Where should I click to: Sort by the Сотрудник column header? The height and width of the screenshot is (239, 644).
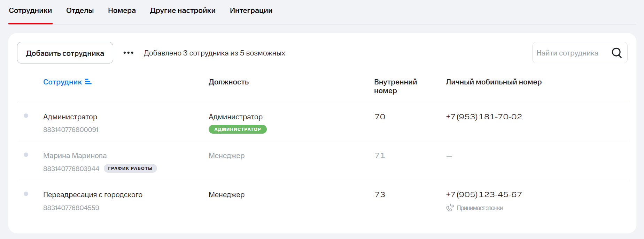click(x=62, y=82)
